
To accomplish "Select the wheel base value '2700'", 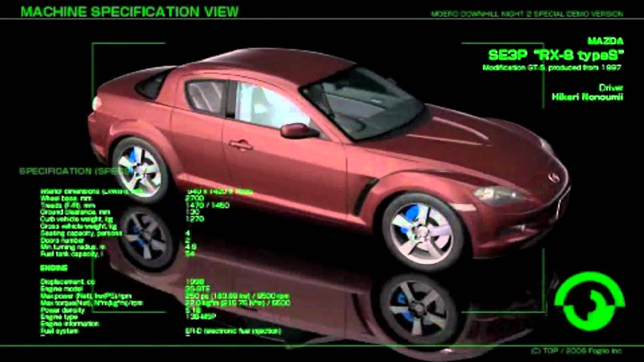I will 194,198.
